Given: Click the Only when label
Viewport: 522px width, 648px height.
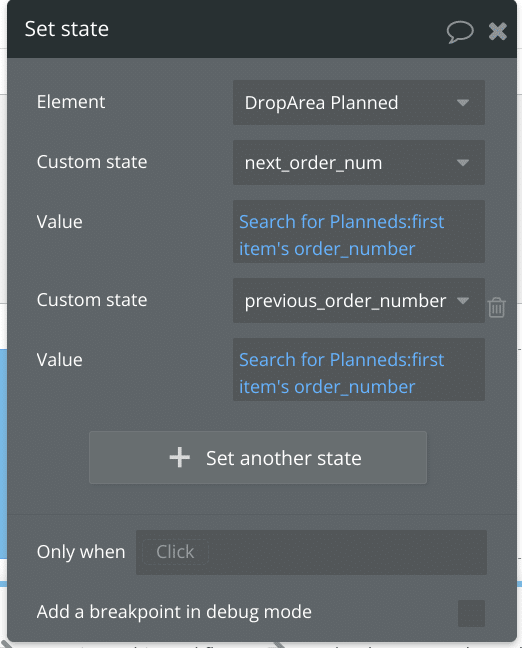Looking at the screenshot, I should coord(81,552).
